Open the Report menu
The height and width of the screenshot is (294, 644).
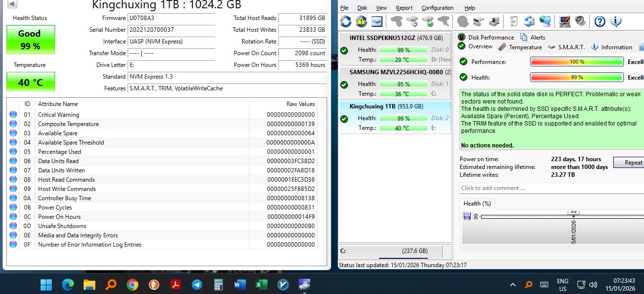[404, 8]
